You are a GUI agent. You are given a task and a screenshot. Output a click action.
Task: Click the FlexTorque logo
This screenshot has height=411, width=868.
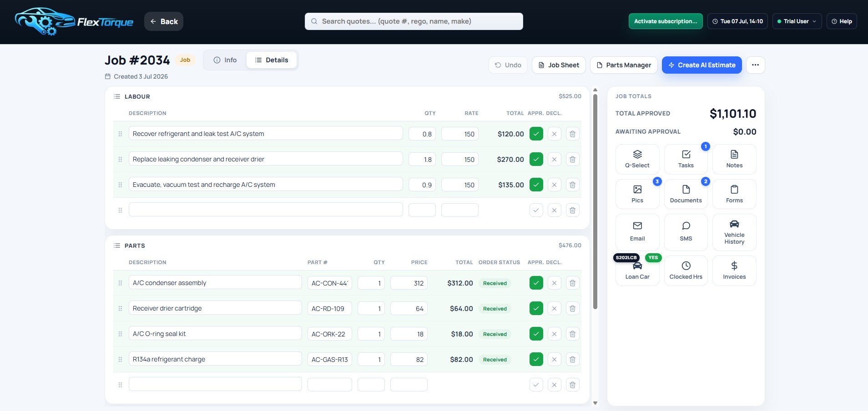point(74,21)
